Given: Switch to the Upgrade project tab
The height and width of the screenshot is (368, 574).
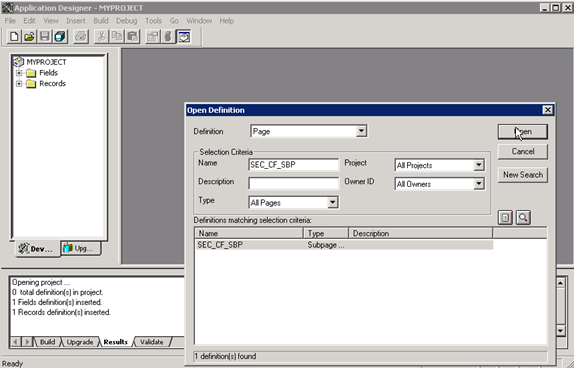Looking at the screenshot, I should [81, 248].
